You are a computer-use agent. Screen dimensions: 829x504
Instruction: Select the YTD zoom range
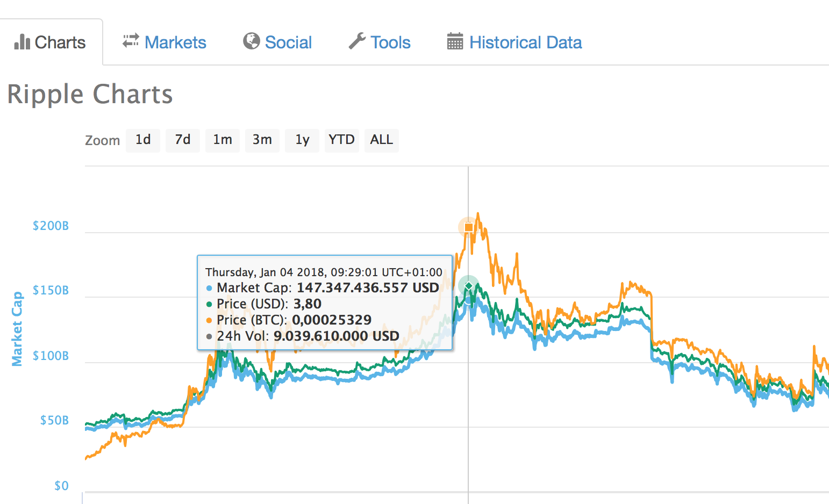[342, 140]
